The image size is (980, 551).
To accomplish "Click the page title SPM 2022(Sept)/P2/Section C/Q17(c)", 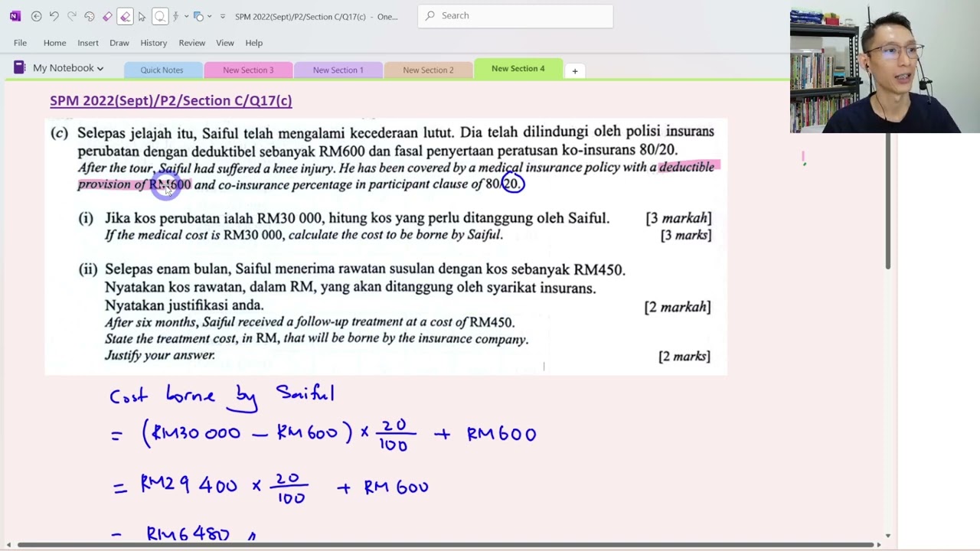I will coord(171,100).
